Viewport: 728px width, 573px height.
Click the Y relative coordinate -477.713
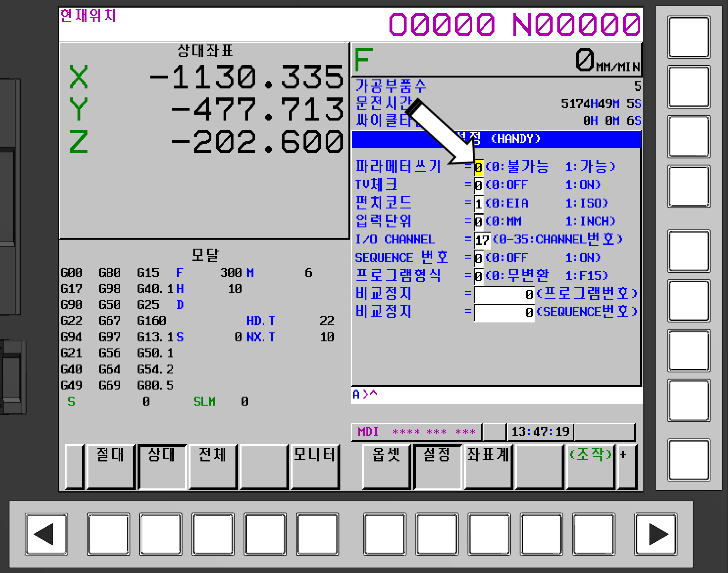(x=257, y=109)
